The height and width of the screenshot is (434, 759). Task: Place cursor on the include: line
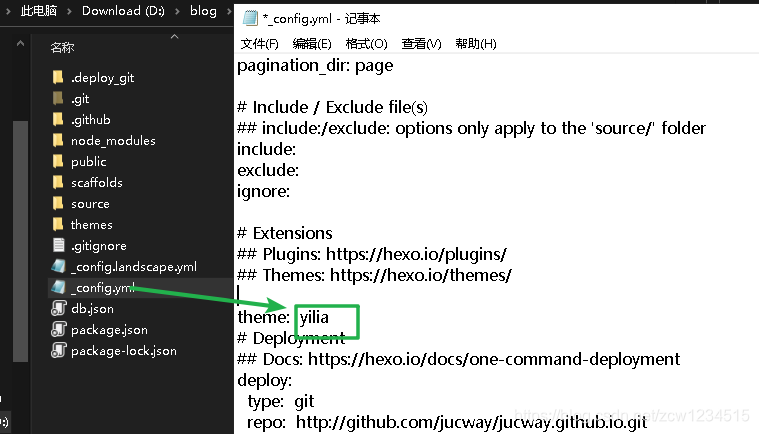[x=267, y=149]
